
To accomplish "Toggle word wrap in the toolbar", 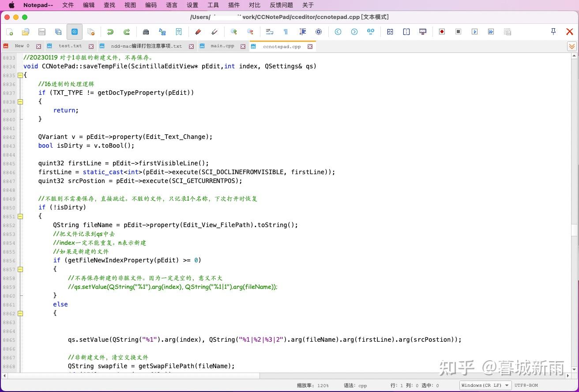I will click(270, 32).
